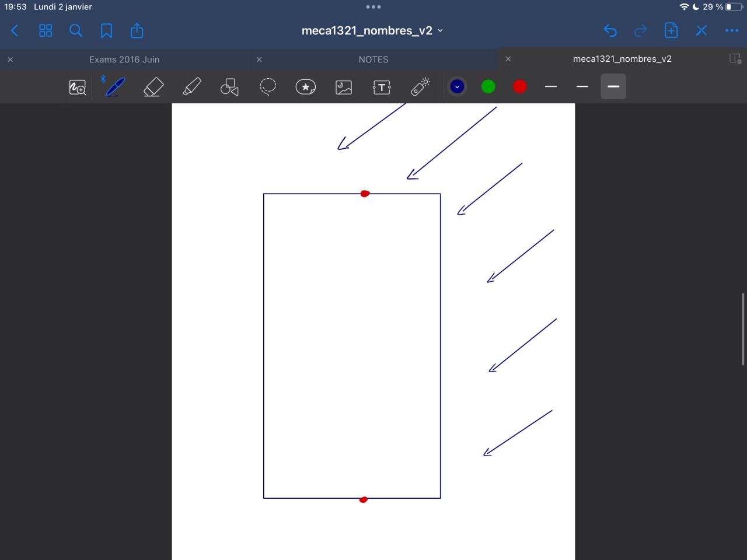Switch to the meca1321_nombres_v2 tab
747x560 pixels.
coord(622,59)
